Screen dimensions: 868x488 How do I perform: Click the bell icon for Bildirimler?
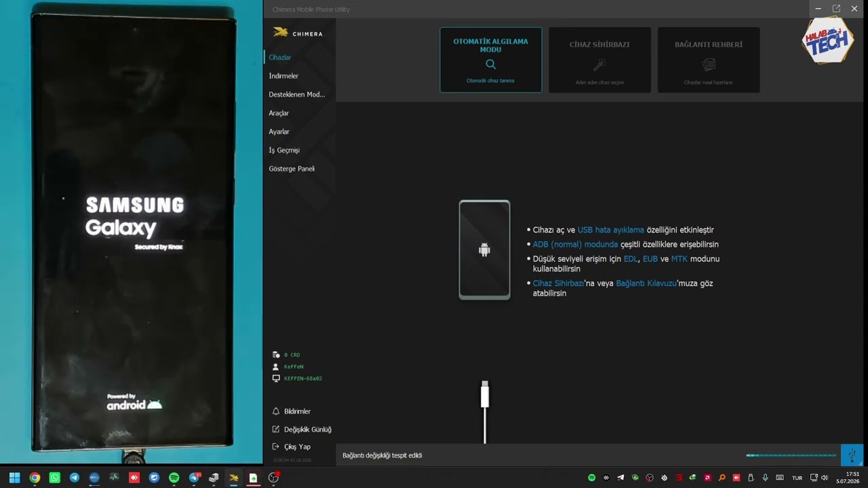[x=276, y=411]
